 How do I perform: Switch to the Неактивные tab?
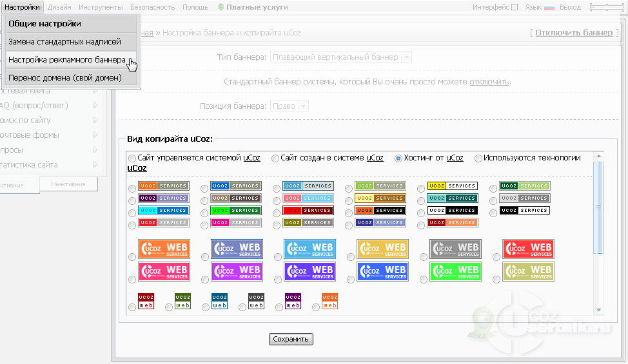point(68,184)
